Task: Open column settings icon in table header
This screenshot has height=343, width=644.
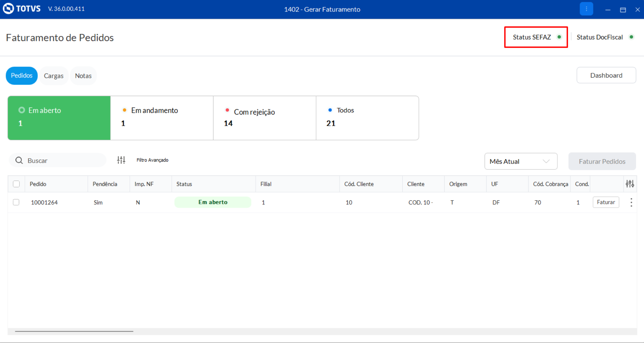Action: 630,184
